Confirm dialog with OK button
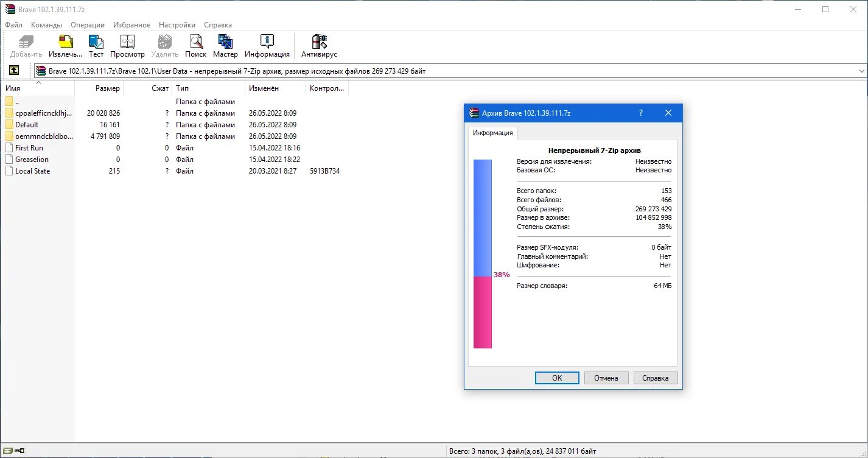The height and width of the screenshot is (458, 868). pos(557,378)
